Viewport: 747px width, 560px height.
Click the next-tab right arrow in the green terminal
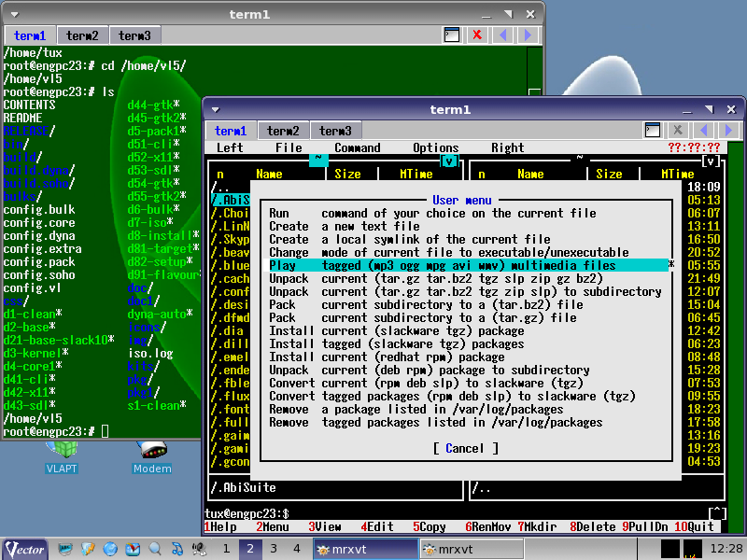(529, 35)
